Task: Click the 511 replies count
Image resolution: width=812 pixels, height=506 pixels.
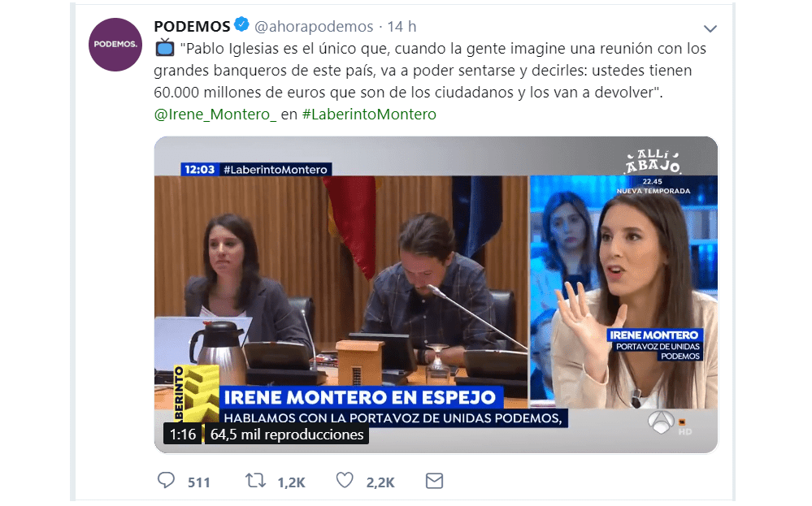Action: [x=199, y=482]
